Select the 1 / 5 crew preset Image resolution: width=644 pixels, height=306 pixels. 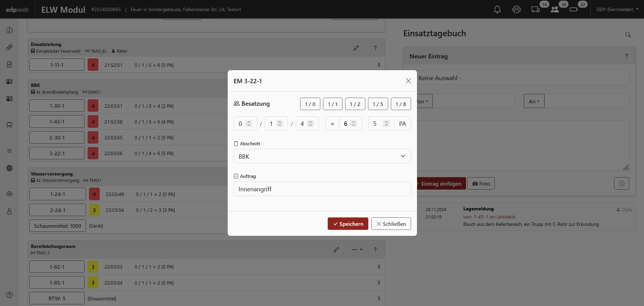tap(378, 104)
